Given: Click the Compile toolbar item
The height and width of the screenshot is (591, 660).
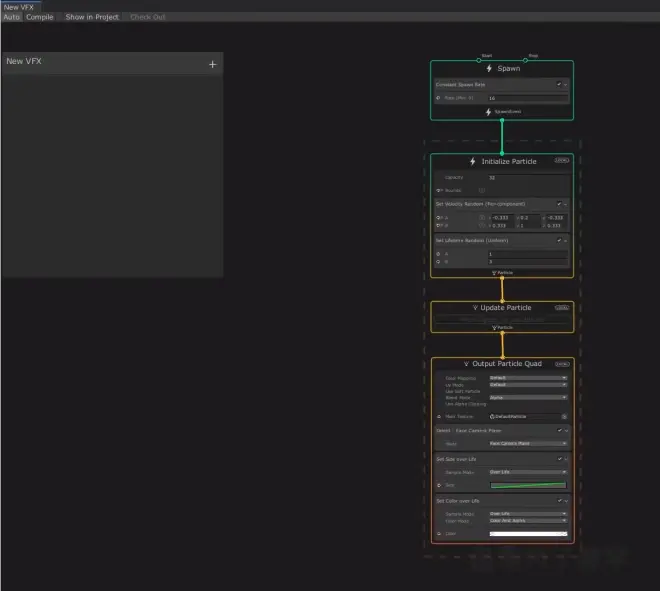Looking at the screenshot, I should click(x=40, y=17).
